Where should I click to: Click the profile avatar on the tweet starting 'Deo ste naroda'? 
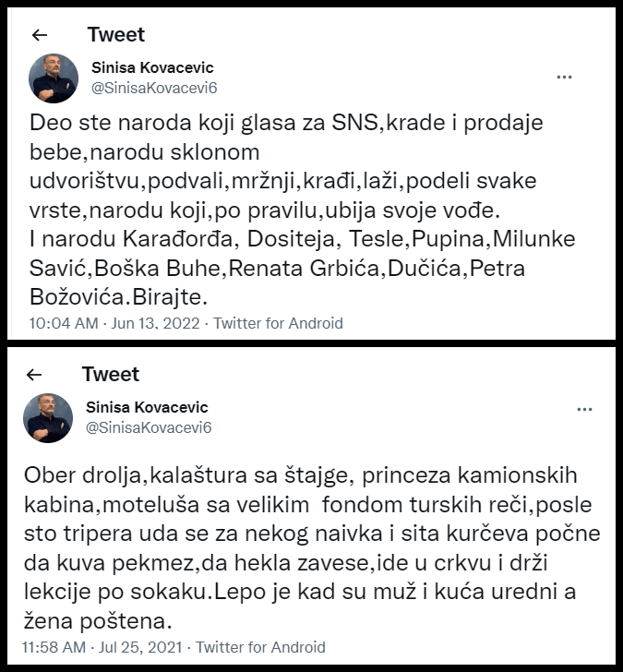click(54, 78)
